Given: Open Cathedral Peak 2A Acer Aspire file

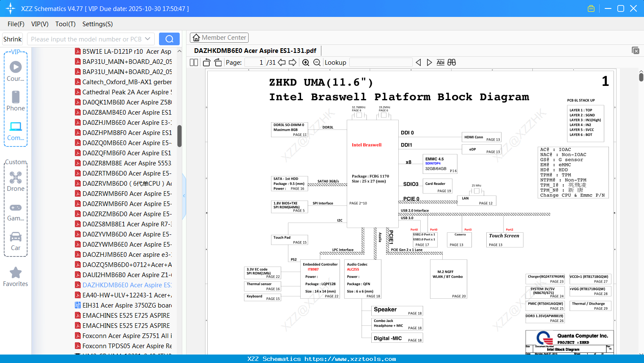Looking at the screenshot, I should (123, 92).
